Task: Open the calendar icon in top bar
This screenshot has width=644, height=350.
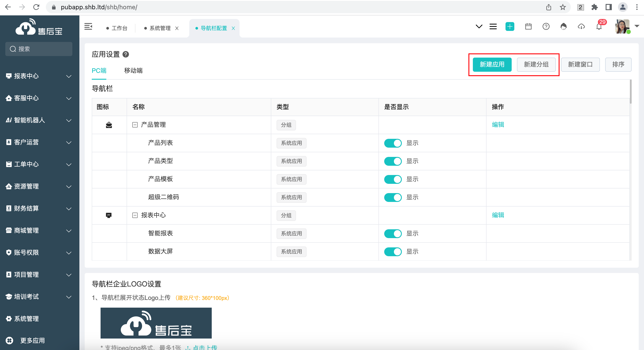Action: (x=528, y=26)
